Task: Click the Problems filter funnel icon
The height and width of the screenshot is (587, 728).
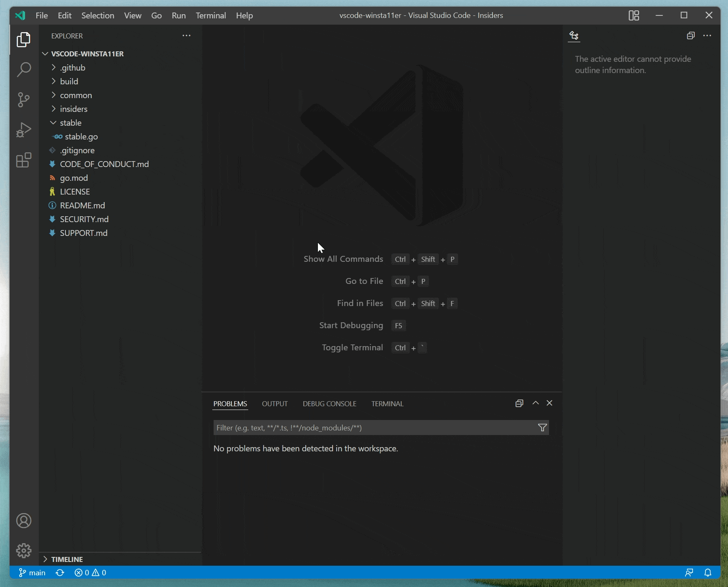Action: 542,428
